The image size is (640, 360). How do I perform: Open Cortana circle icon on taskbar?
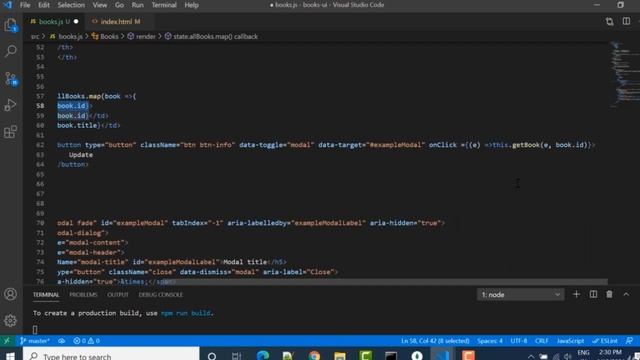[x=212, y=356]
